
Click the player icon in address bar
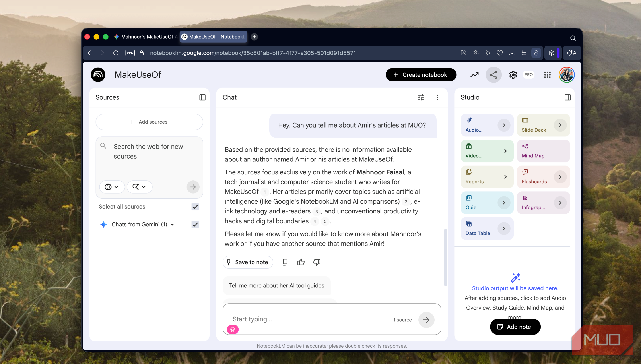488,53
